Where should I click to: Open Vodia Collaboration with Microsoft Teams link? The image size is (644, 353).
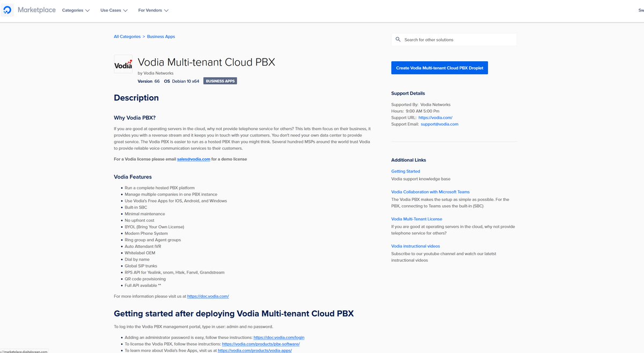click(x=430, y=192)
